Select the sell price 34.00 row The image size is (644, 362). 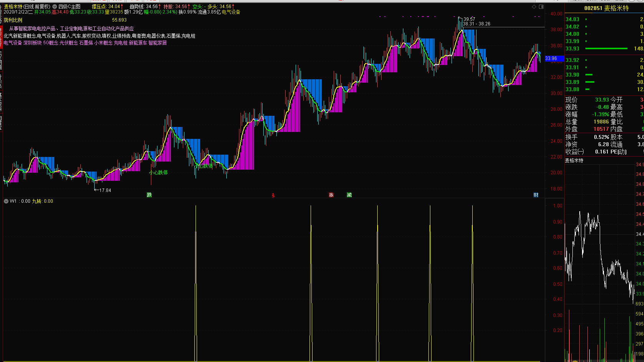tap(604, 34)
